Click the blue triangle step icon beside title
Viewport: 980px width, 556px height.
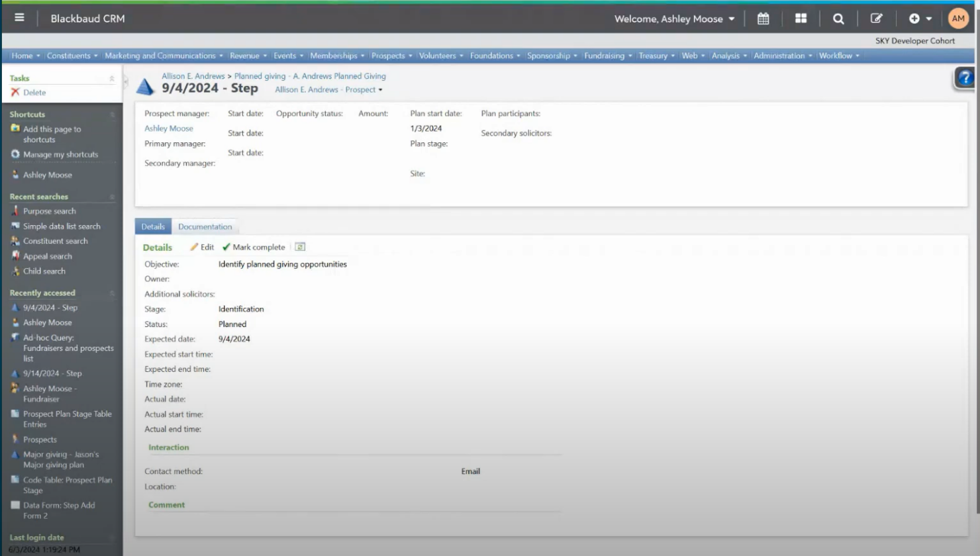click(x=145, y=85)
